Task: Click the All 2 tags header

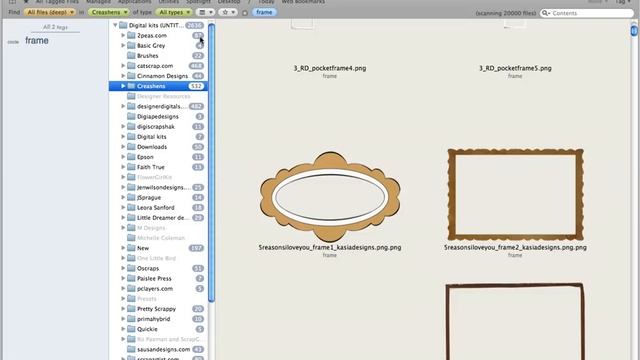Action: (x=55, y=27)
